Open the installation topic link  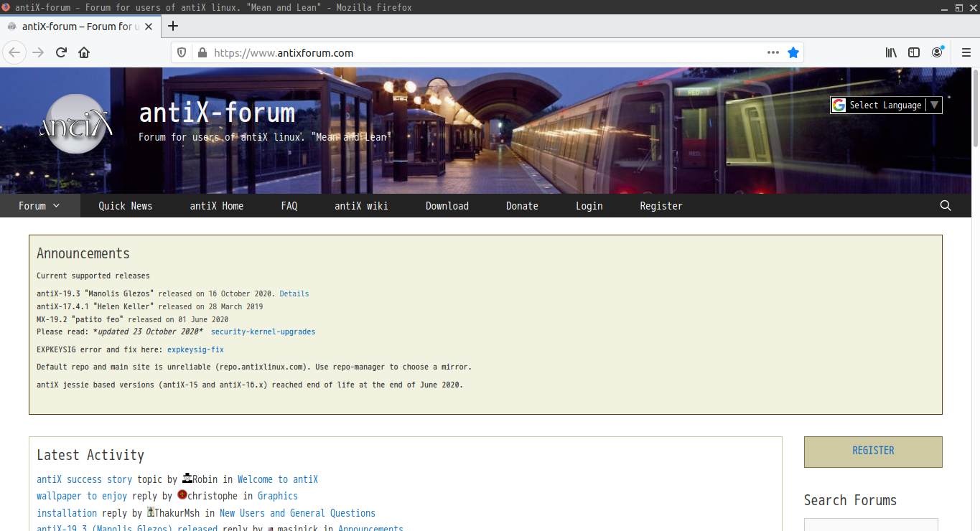[x=67, y=513]
